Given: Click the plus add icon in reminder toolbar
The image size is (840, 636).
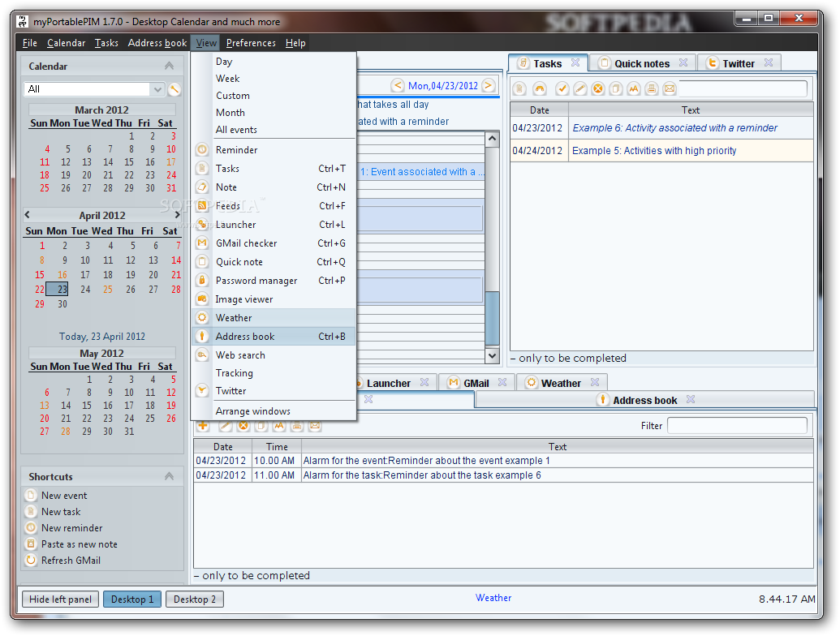Looking at the screenshot, I should pos(203,426).
